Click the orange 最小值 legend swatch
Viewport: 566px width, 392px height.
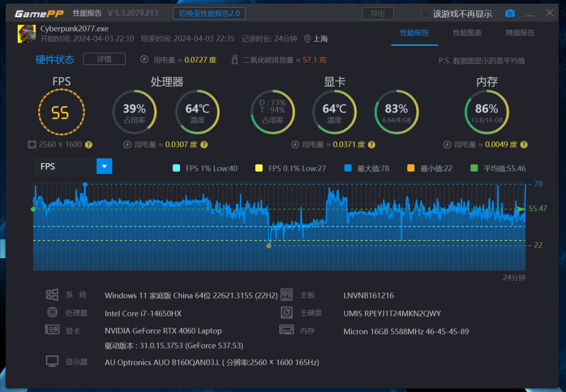pyautogui.click(x=411, y=168)
